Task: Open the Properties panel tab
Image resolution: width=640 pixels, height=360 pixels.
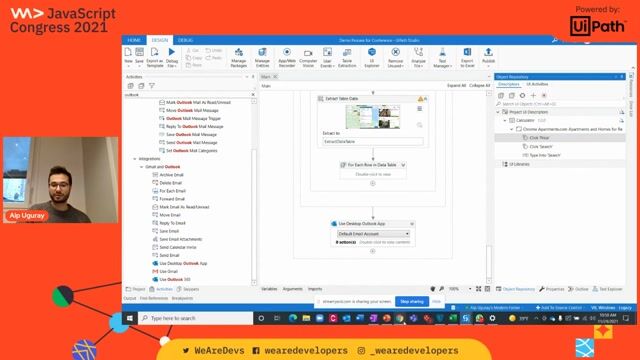Action: (x=552, y=289)
